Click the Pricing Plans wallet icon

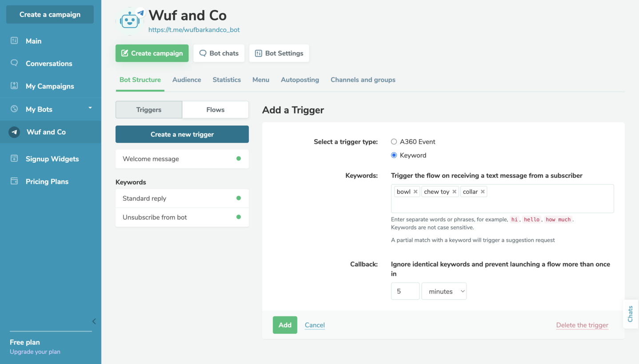click(x=14, y=181)
